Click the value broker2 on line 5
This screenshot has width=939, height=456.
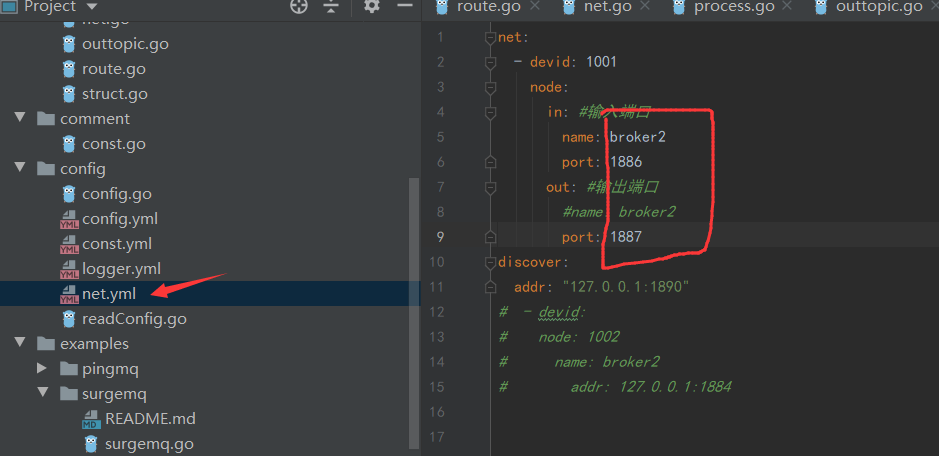pyautogui.click(x=638, y=137)
